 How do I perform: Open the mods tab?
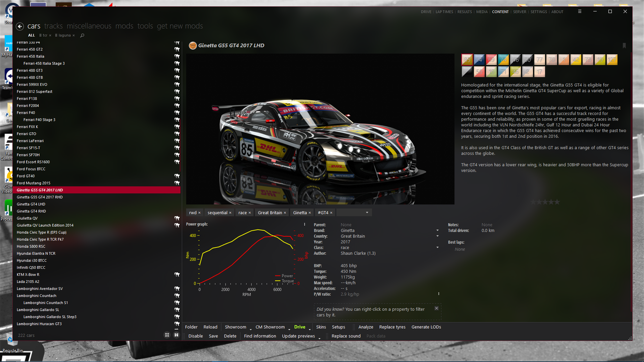(x=124, y=26)
